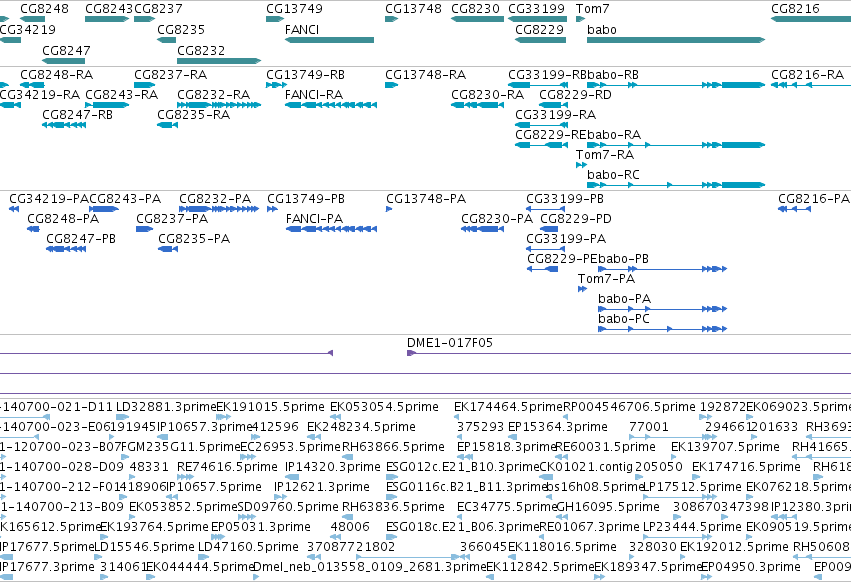Select the babo-PC protein feature
The width and height of the screenshot is (851, 582).
(662, 329)
